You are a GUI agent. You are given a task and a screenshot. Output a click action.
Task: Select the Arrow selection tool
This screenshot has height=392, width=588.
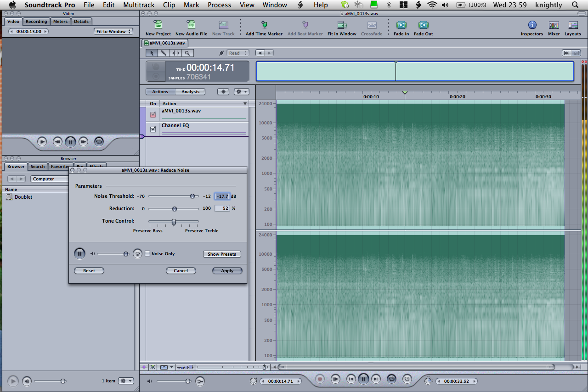[x=153, y=53]
